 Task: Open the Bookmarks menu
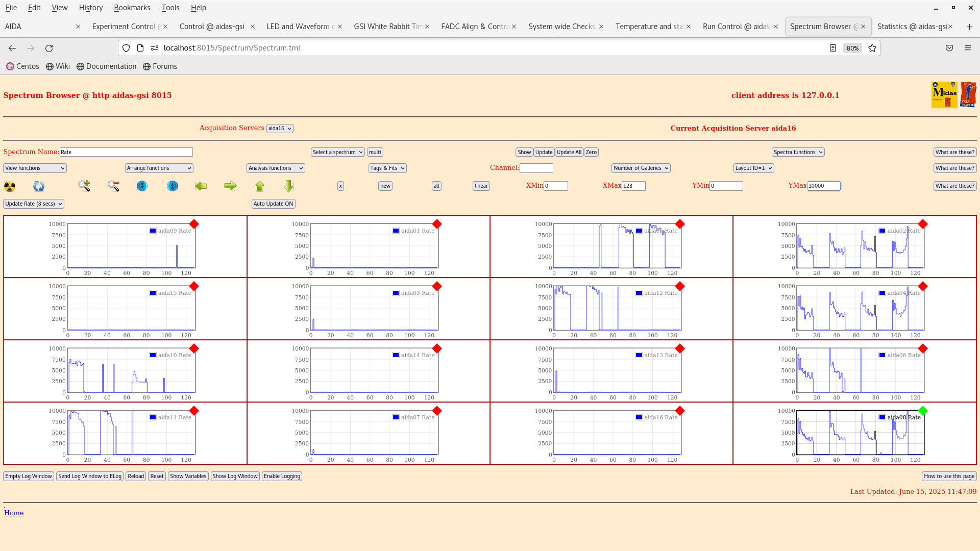point(132,8)
